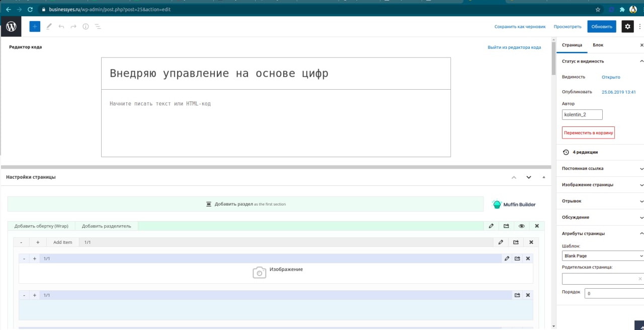Click Сохранить как черновик
The width and height of the screenshot is (644, 330).
pyautogui.click(x=520, y=27)
